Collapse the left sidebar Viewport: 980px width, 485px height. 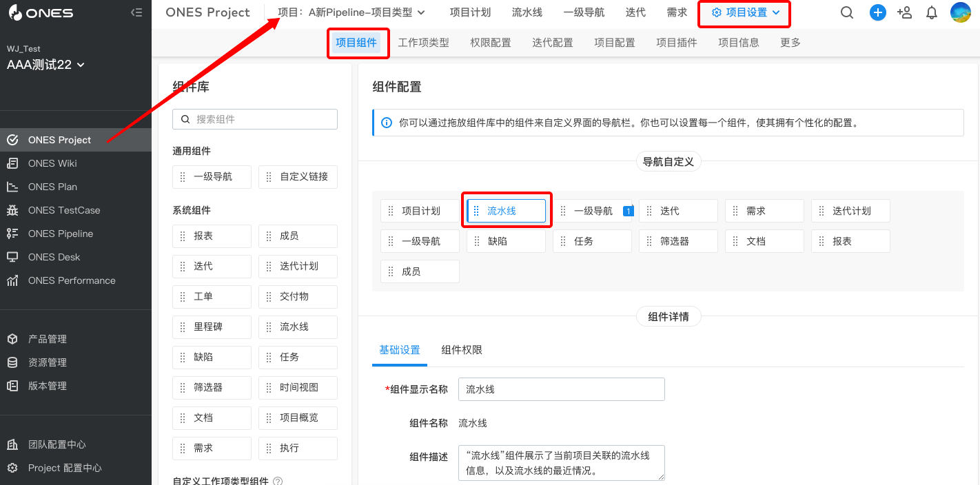[x=136, y=12]
